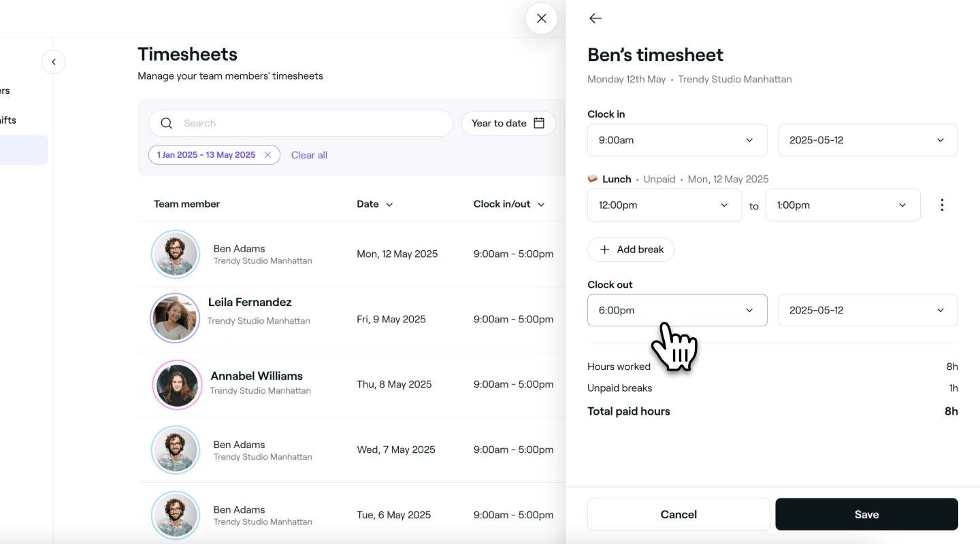980x544 pixels.
Task: Click Ben Adams avatar on Mon, 12 May row
Action: pyautogui.click(x=176, y=254)
